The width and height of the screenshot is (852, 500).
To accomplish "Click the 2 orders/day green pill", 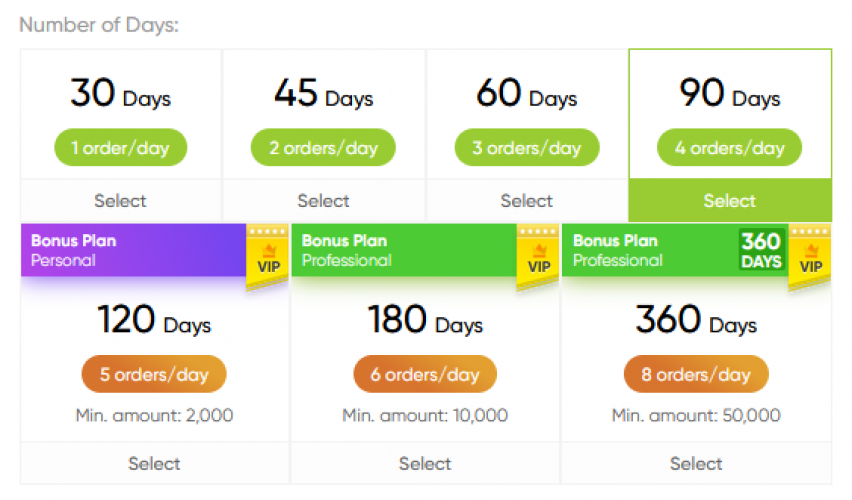I will 324,149.
